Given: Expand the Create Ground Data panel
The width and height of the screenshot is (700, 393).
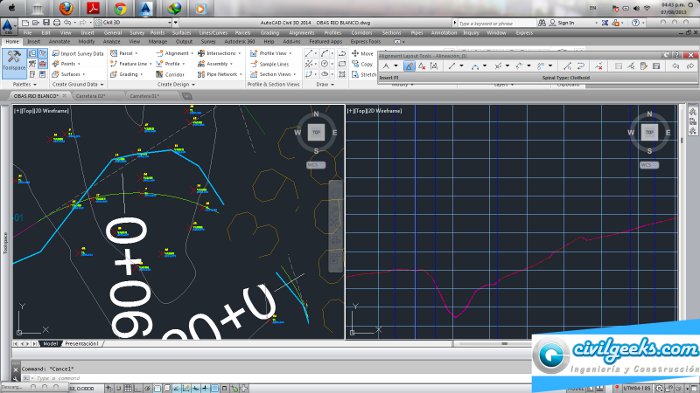Looking at the screenshot, I should coord(78,84).
